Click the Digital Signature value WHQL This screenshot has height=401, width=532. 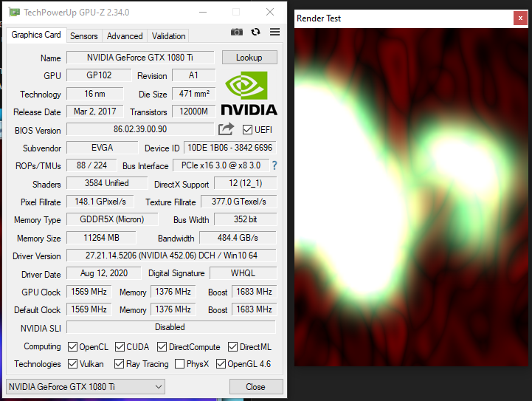(243, 273)
